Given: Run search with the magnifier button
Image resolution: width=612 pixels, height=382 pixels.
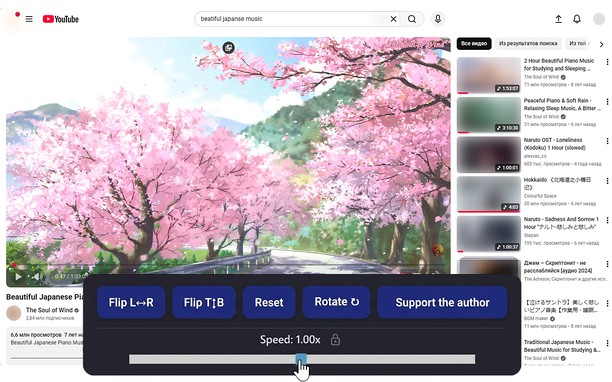Looking at the screenshot, I should click(412, 19).
